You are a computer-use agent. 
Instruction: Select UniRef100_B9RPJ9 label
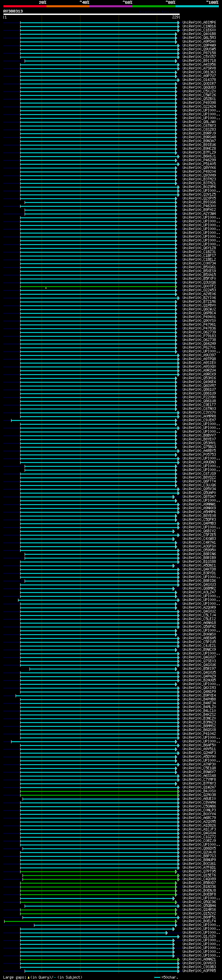click(199, 133)
